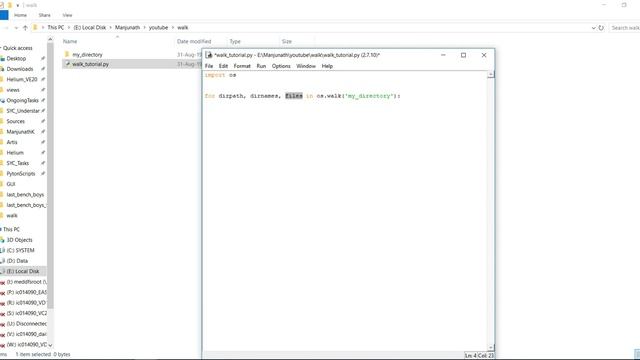Image resolution: width=640 pixels, height=360 pixels.
Task: Go up one folder level in Explorer
Action: point(25,28)
